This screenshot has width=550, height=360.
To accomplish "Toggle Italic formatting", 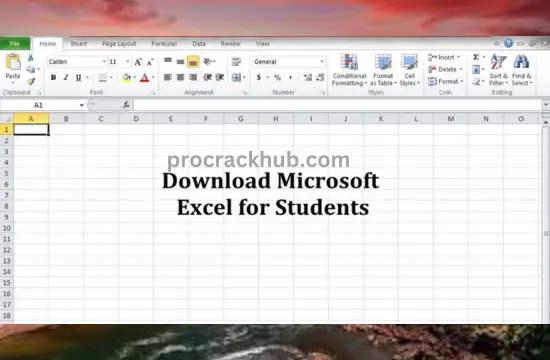I will (x=66, y=78).
